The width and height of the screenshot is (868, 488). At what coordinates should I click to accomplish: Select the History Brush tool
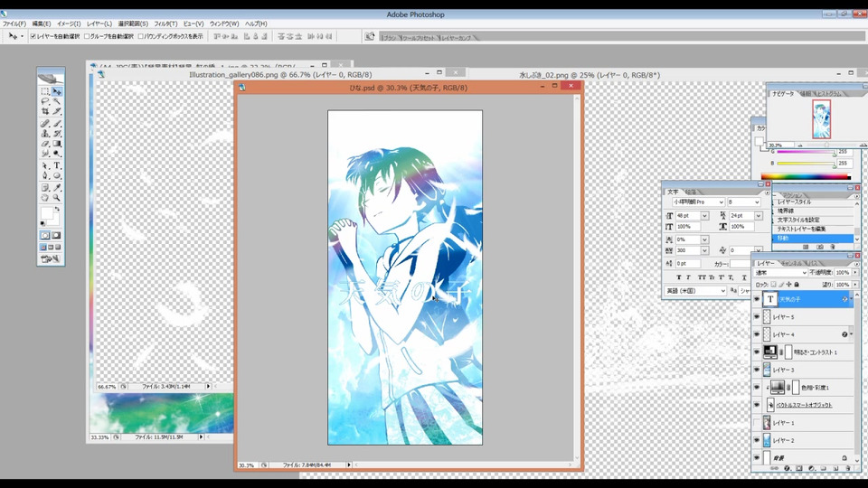[x=56, y=134]
